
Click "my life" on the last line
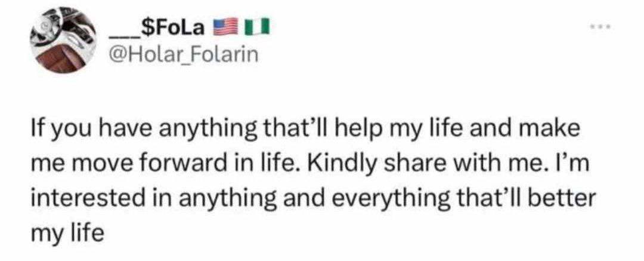(67, 235)
